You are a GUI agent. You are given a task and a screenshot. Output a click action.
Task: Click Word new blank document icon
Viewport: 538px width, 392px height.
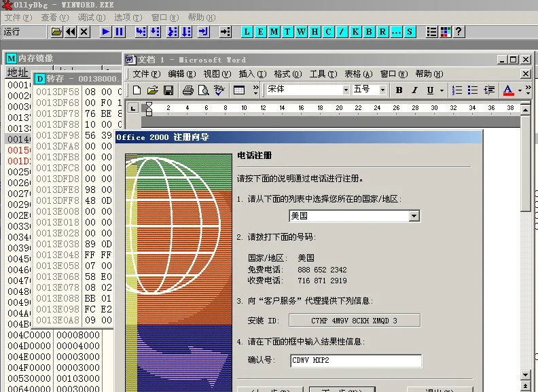pos(137,90)
